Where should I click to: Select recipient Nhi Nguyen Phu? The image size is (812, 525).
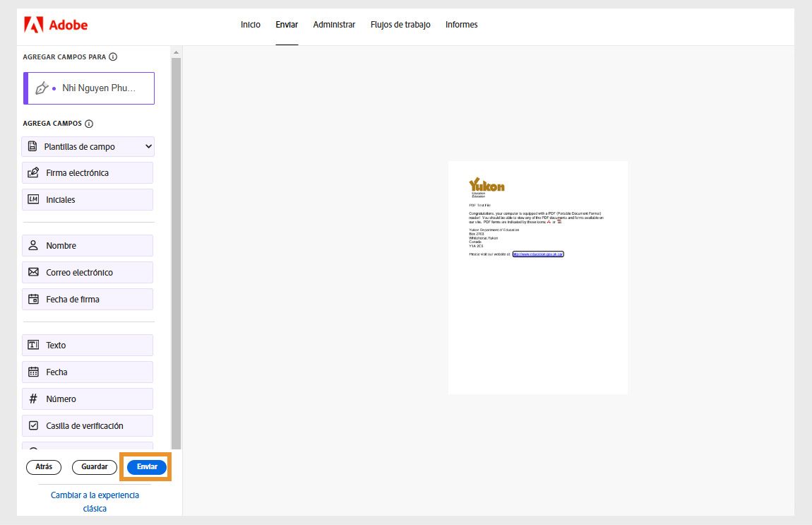click(x=89, y=88)
